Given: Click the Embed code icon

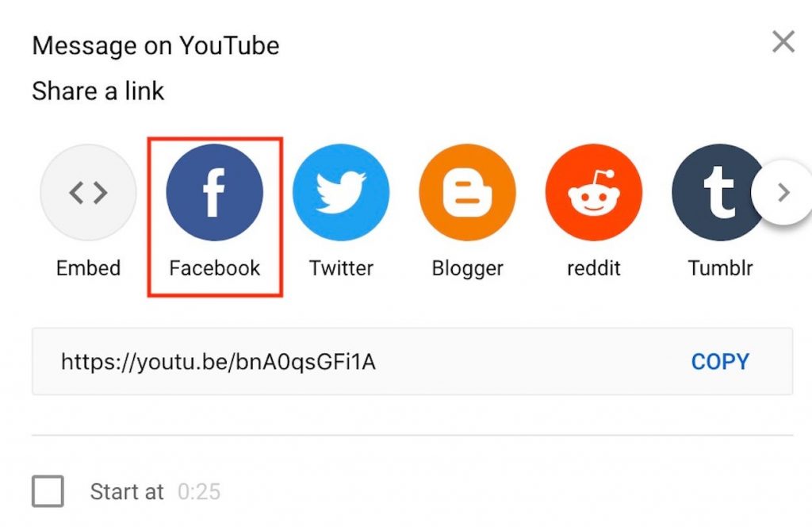Looking at the screenshot, I should point(89,192).
